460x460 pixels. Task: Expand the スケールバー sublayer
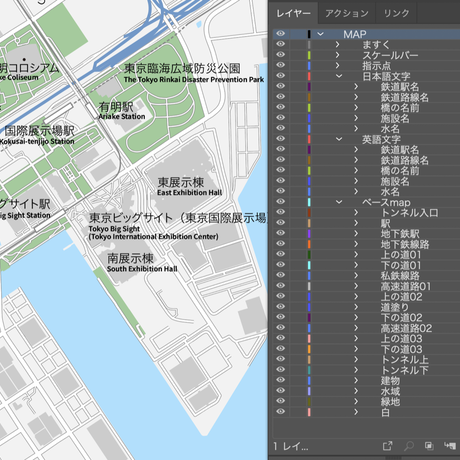point(338,55)
